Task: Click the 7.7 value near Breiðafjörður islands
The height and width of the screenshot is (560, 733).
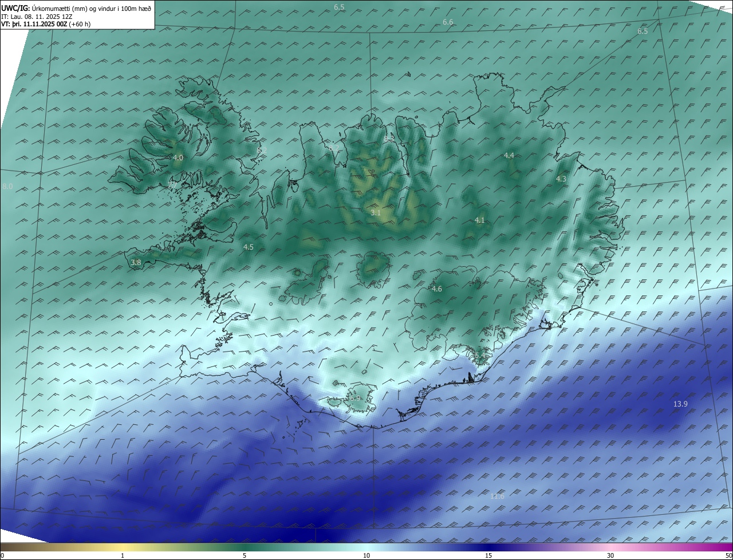Action: point(172,186)
